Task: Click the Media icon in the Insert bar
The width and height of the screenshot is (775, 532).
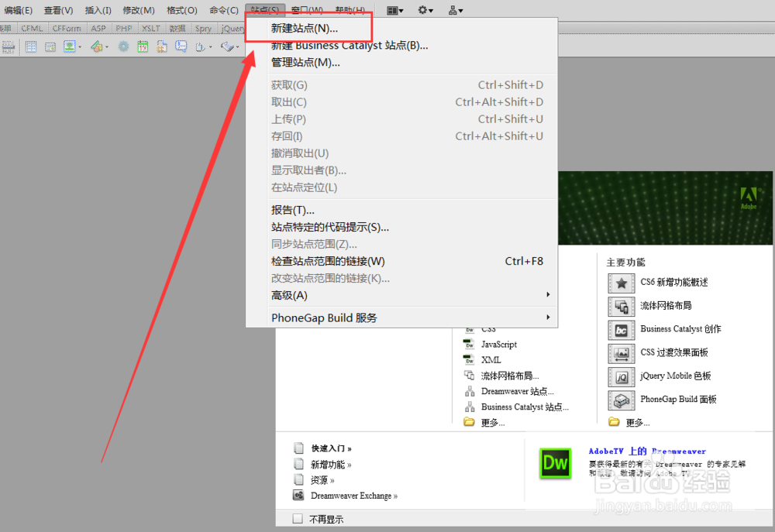Action: click(96, 47)
